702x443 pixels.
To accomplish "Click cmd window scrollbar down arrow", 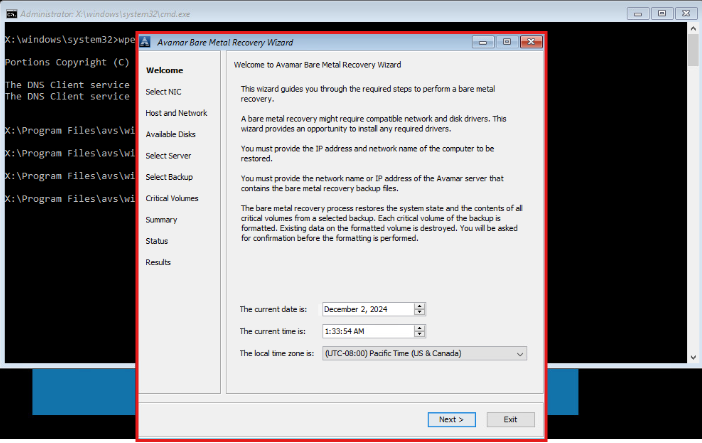I will [x=693, y=357].
